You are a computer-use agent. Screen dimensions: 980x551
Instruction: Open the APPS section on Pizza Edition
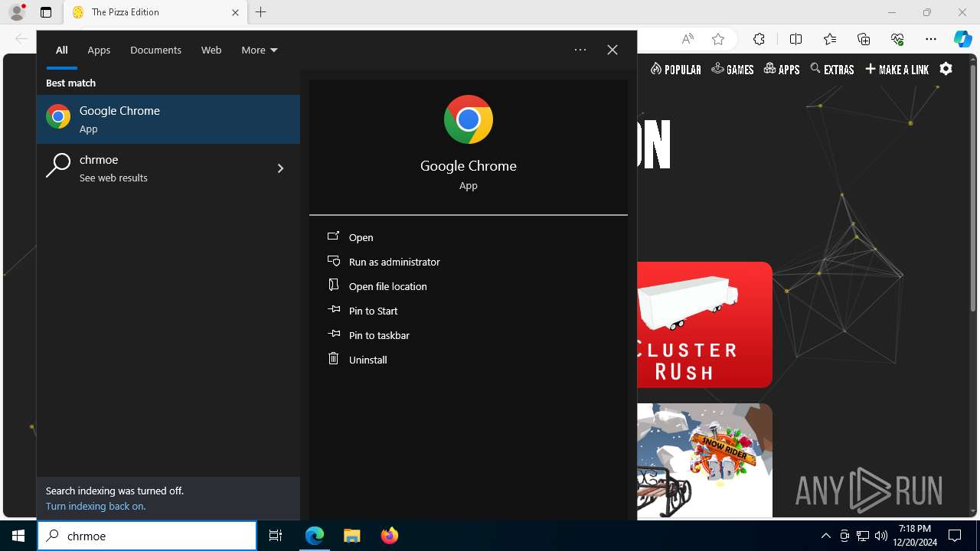(x=782, y=69)
